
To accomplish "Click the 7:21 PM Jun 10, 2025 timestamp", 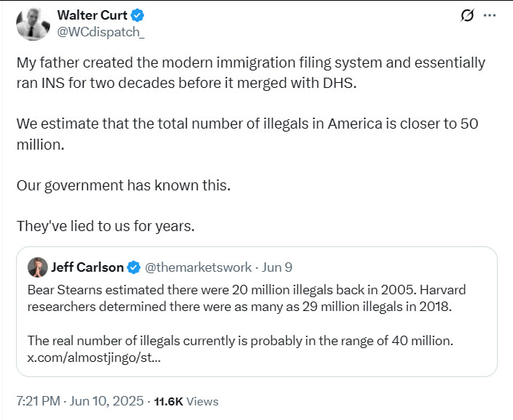I will point(80,401).
